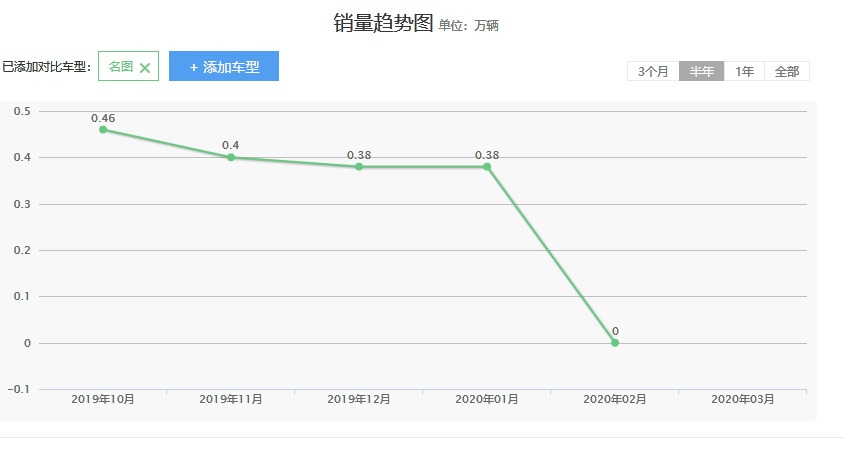Select the 0.4 data point dot
844x449 pixels.
pos(231,157)
